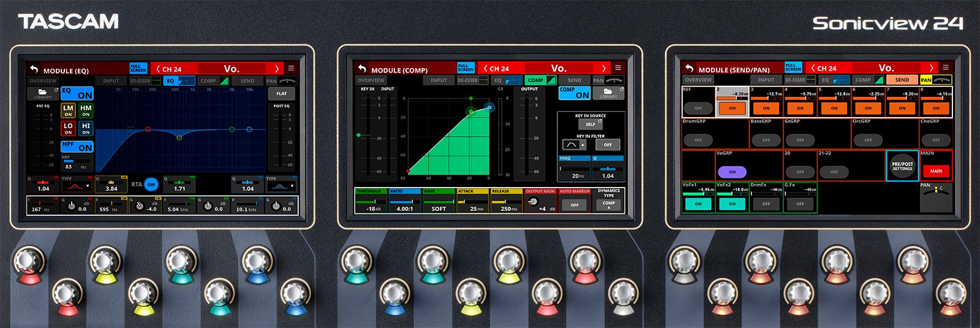Open the hamburger menu on the SEND/PAN screen
This screenshot has height=328, width=980.
(x=946, y=67)
